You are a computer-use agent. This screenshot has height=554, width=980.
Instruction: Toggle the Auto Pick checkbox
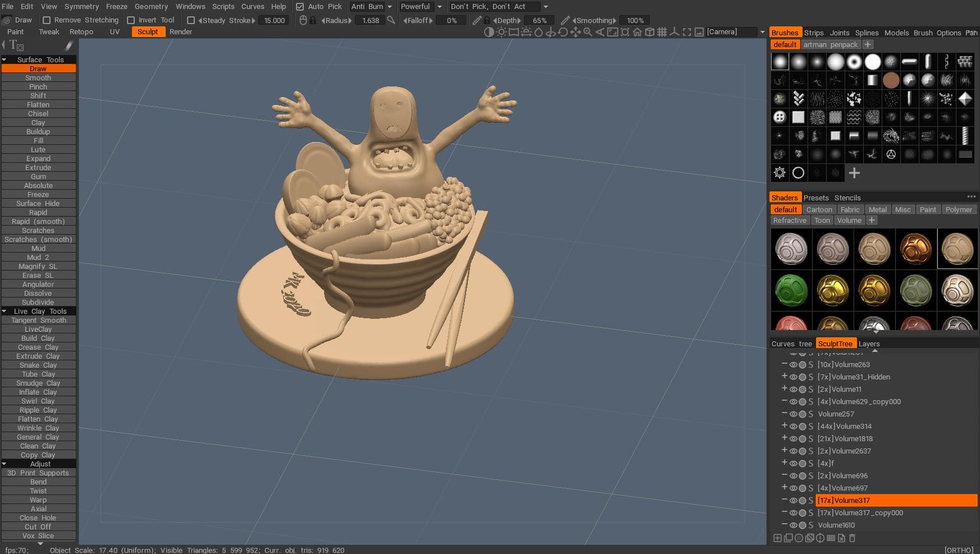(x=300, y=7)
